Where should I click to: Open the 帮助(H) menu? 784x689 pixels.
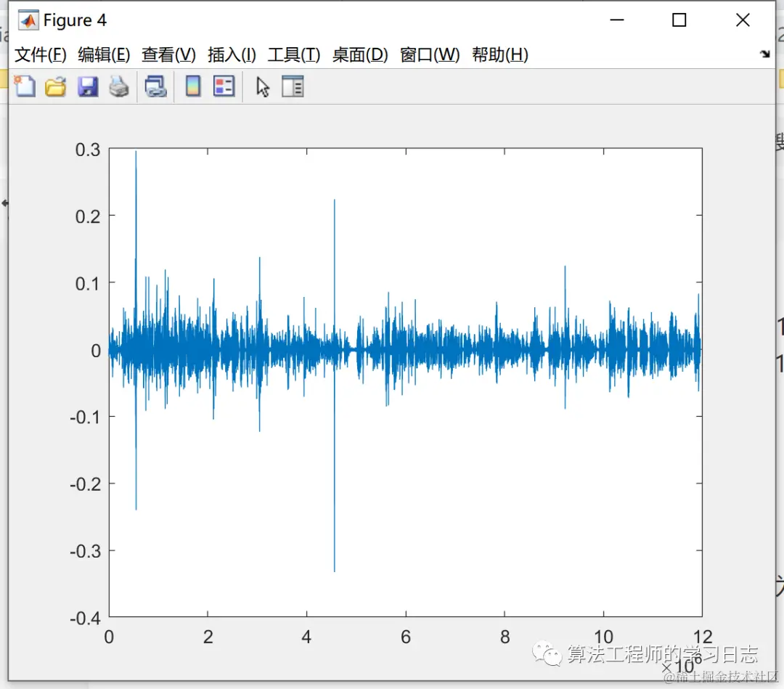(x=500, y=54)
